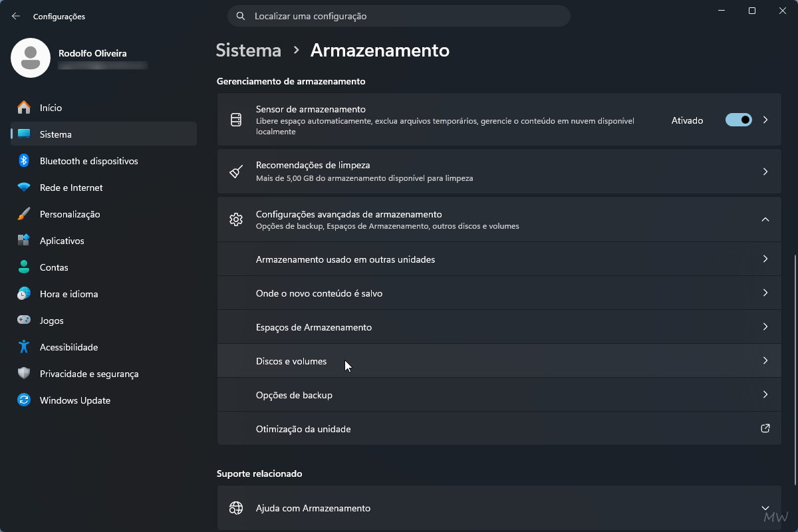This screenshot has width=798, height=532.
Task: Click the search magnifier icon
Action: click(241, 16)
